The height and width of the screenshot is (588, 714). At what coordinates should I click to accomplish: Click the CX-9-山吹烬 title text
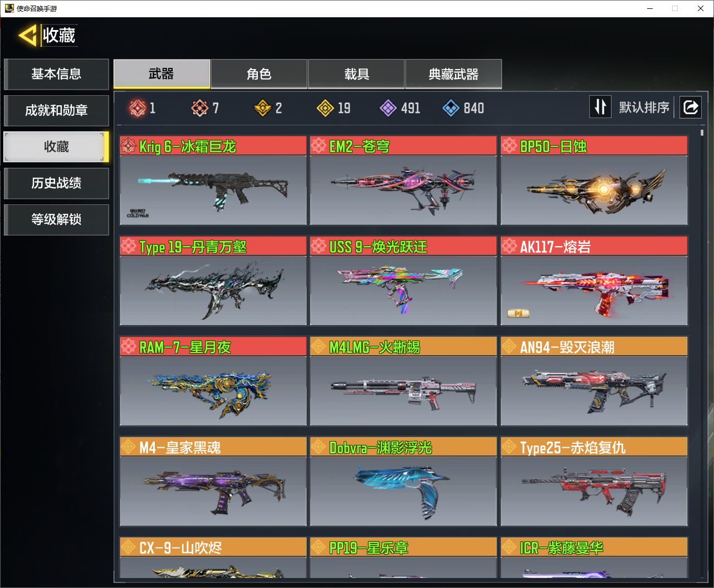pyautogui.click(x=180, y=547)
